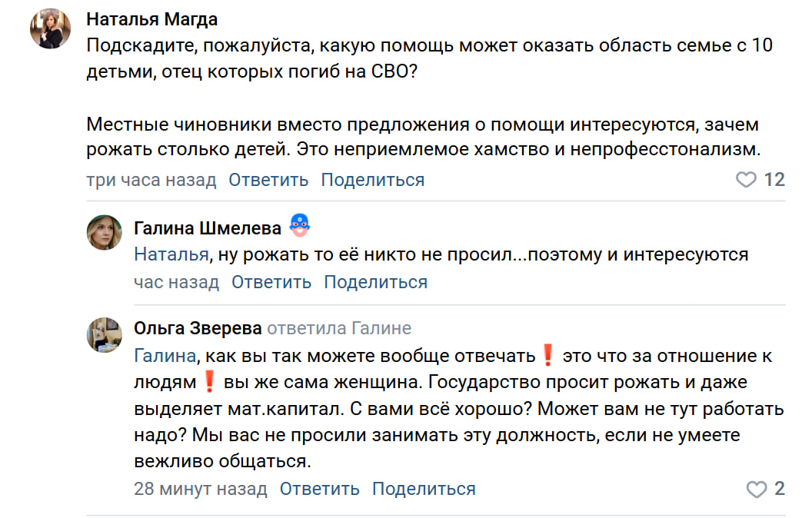Click Ответить under Галина Шмелева's reply

point(271,282)
